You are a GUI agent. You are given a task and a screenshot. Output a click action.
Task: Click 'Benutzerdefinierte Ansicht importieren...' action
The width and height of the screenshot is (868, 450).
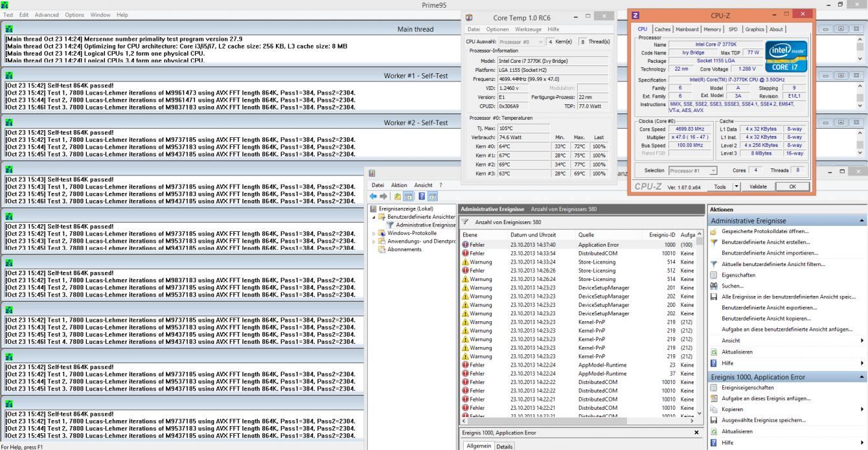[770, 253]
